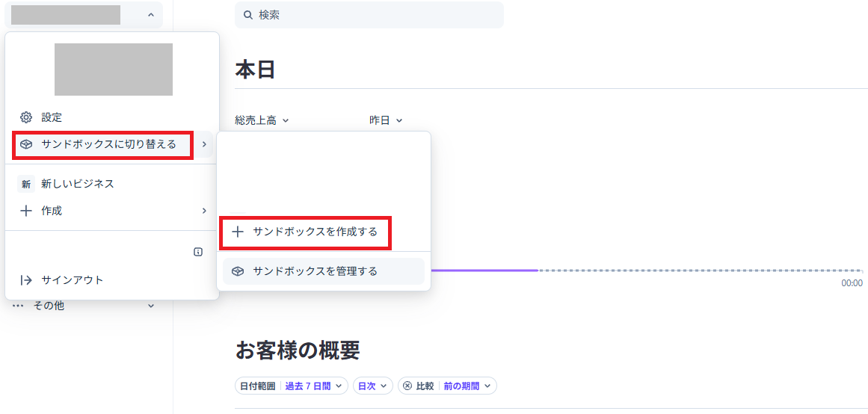Open the 昨日 comparison dropdown
This screenshot has width=868, height=414.
tap(386, 120)
